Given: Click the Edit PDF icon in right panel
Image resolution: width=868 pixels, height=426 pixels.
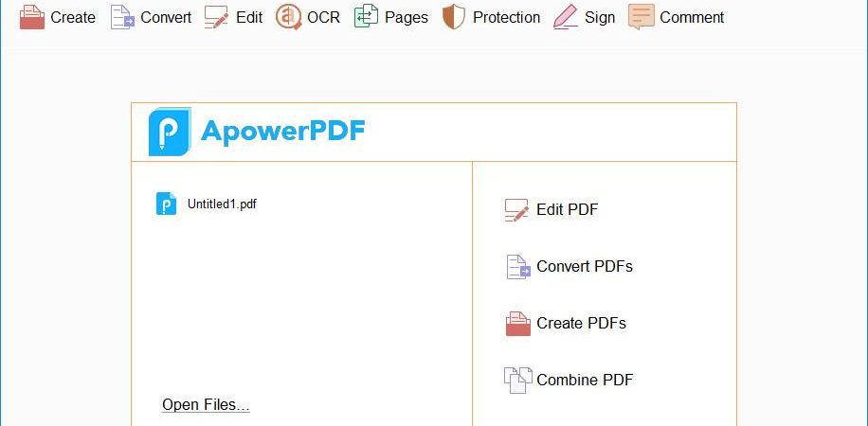Looking at the screenshot, I should point(516,210).
